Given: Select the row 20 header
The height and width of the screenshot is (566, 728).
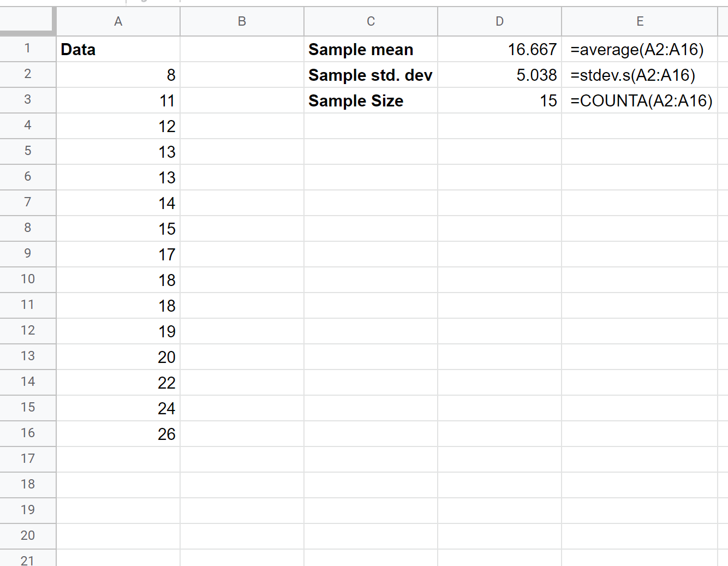Looking at the screenshot, I should [x=27, y=536].
